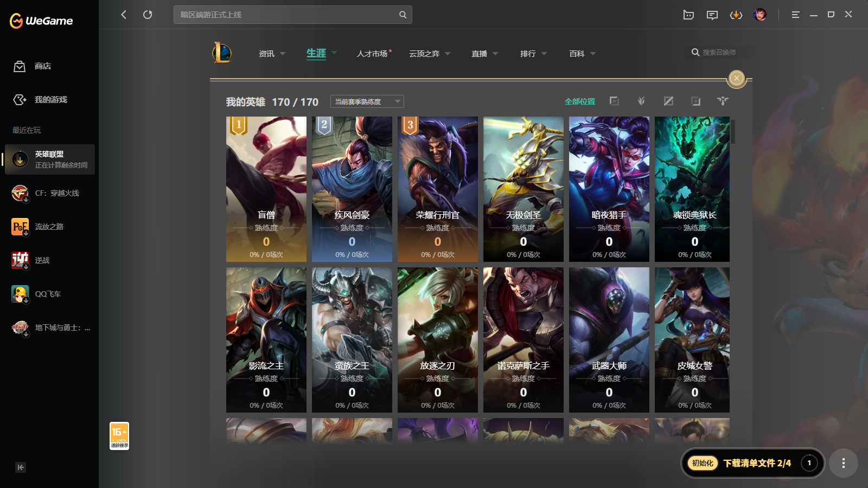This screenshot has width=868, height=488.
Task: Filter heroes by support position icon
Action: [x=723, y=101]
